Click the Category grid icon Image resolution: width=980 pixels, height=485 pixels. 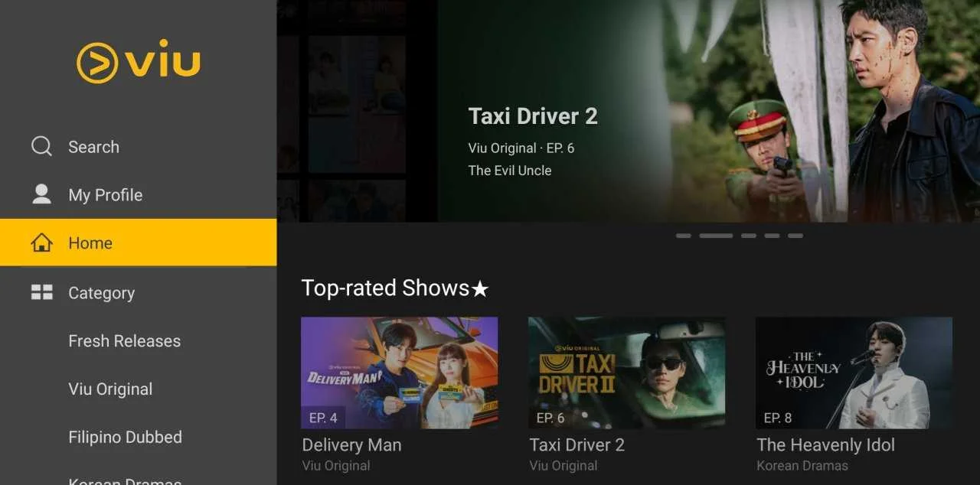click(x=41, y=292)
